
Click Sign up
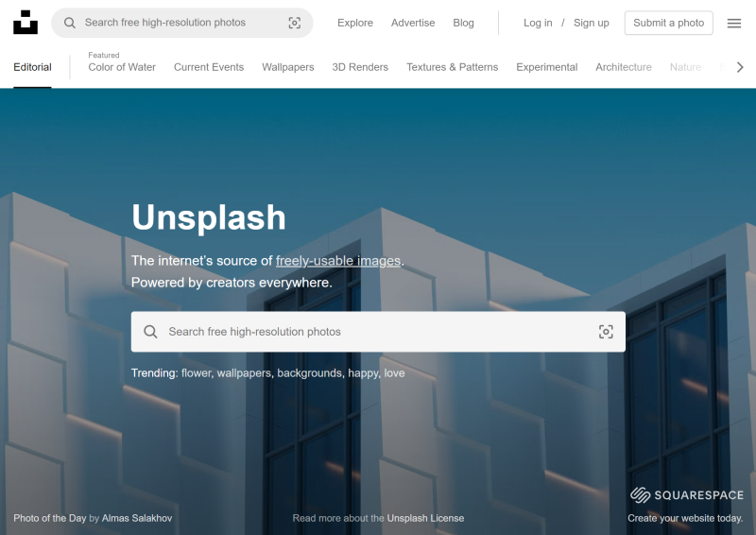pos(592,23)
